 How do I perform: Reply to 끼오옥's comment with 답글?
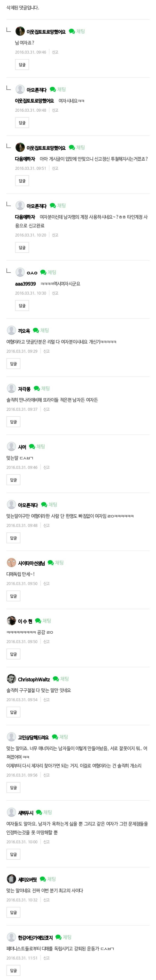point(13,363)
